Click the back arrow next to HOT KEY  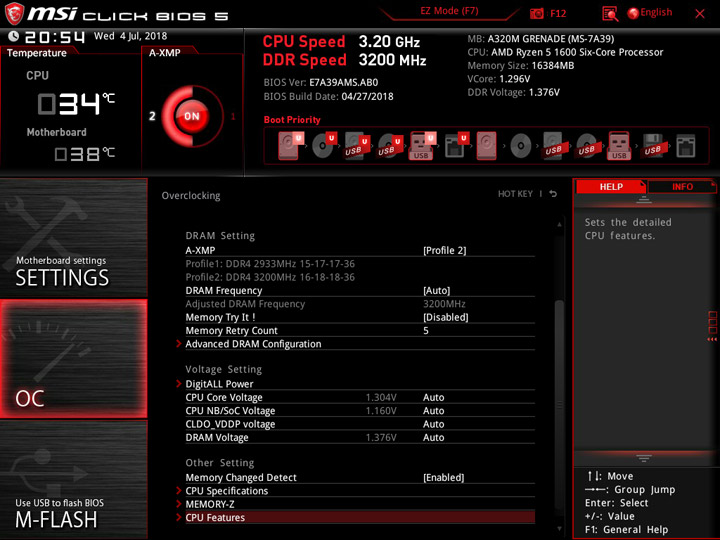[x=553, y=194]
